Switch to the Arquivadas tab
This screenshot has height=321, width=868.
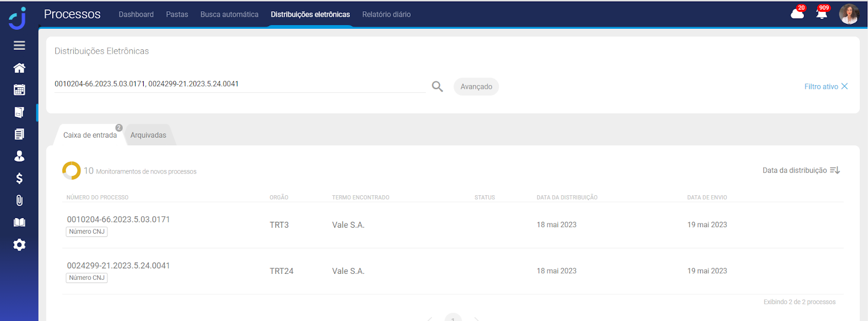coord(148,135)
